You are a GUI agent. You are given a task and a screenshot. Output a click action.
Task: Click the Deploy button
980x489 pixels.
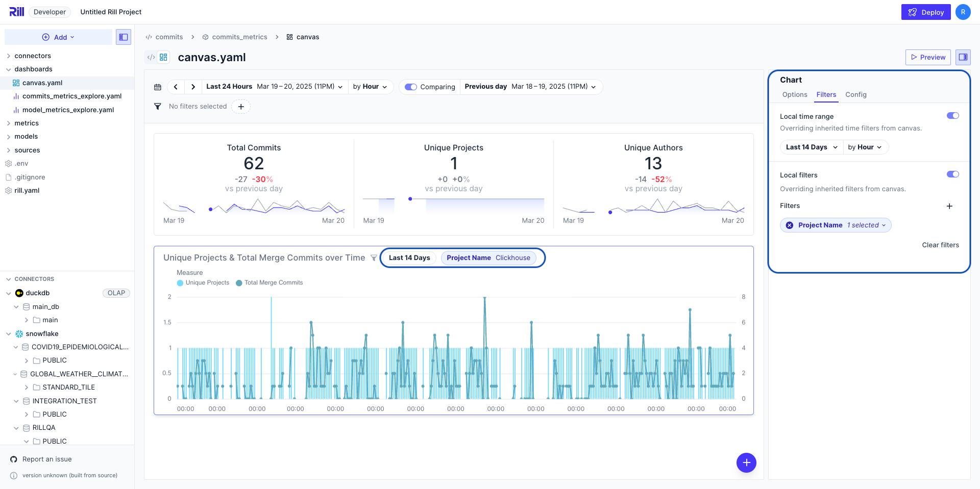tap(925, 12)
